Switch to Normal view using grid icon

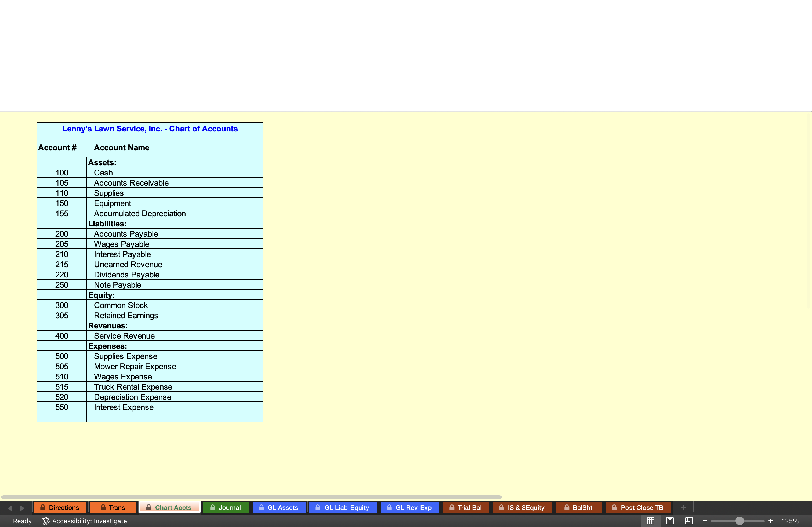tap(650, 521)
